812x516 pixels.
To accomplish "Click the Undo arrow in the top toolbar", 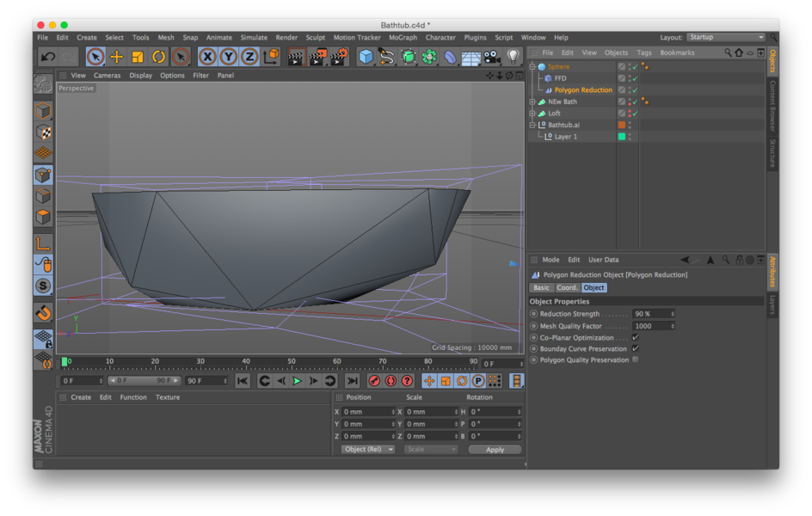I will click(x=48, y=57).
